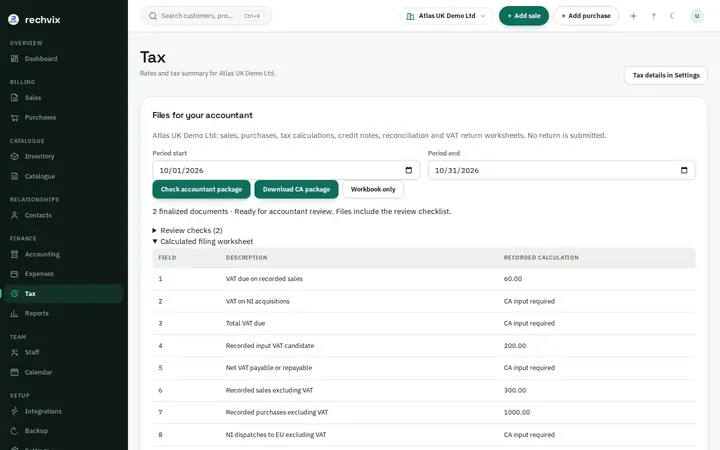Image resolution: width=720 pixels, height=450 pixels.
Task: Click the FIELD column header
Action: click(x=167, y=258)
